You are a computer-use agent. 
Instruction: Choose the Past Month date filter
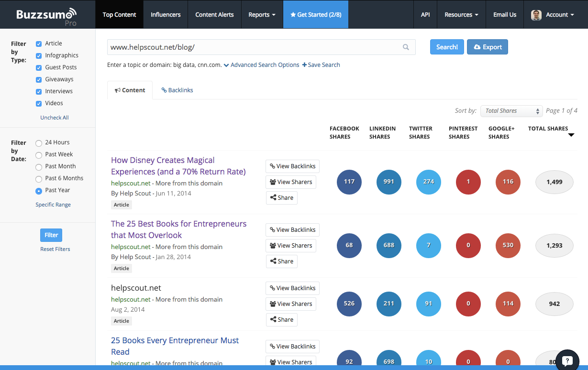click(x=39, y=167)
